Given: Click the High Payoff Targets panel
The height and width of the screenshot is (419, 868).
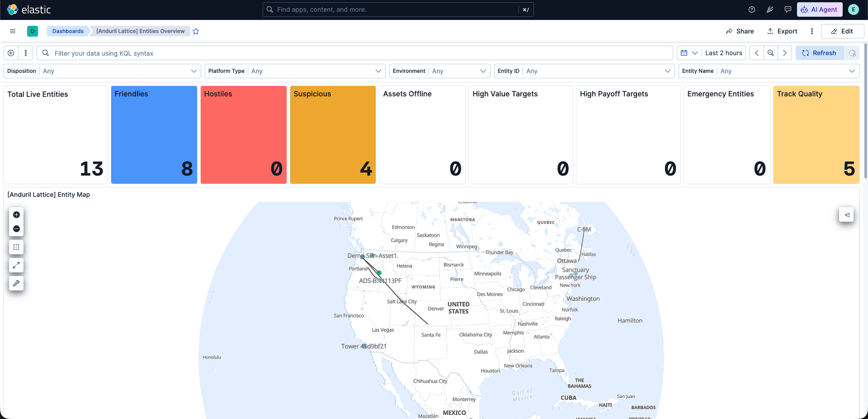Looking at the screenshot, I should click(628, 135).
